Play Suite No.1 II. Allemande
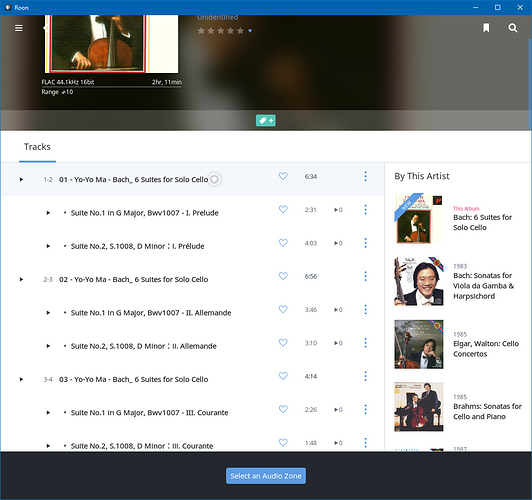This screenshot has width=532, height=500. (x=48, y=313)
